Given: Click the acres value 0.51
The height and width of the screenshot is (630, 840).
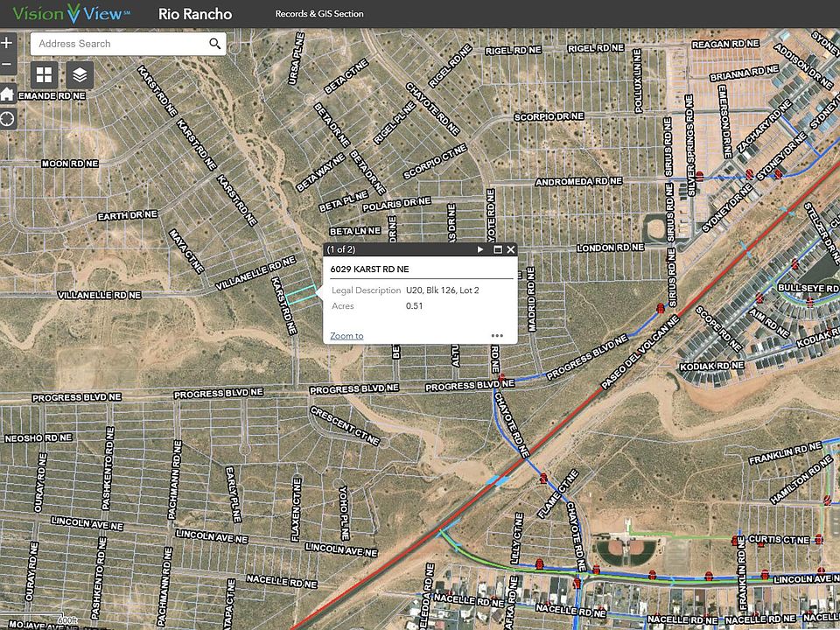Looking at the screenshot, I should [x=414, y=306].
